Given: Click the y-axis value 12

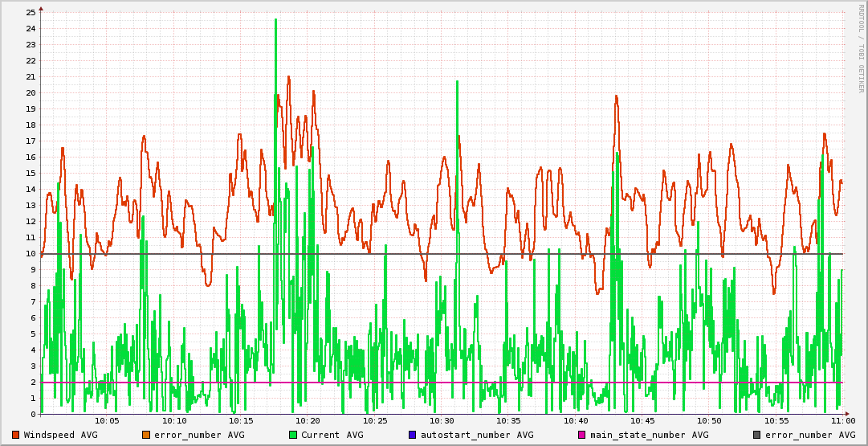Looking at the screenshot, I should pos(31,221).
